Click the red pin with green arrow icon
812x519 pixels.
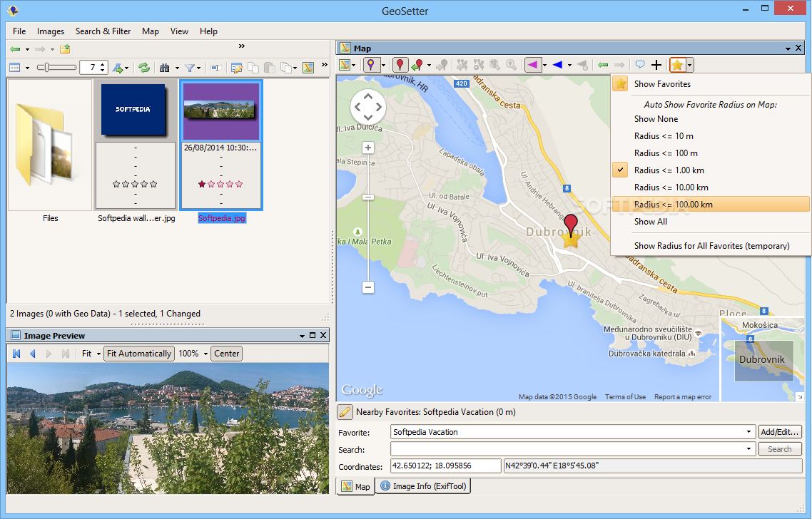417,65
